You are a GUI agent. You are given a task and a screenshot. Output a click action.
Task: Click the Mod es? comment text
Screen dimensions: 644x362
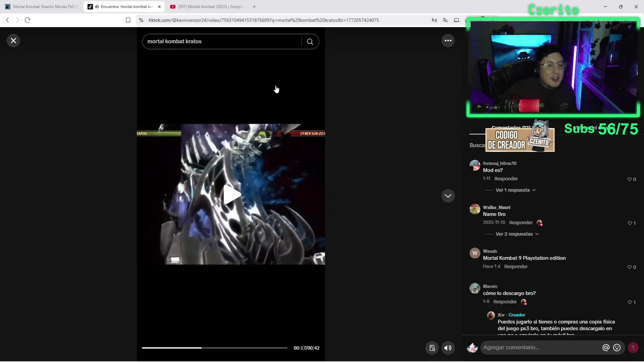[x=493, y=170]
